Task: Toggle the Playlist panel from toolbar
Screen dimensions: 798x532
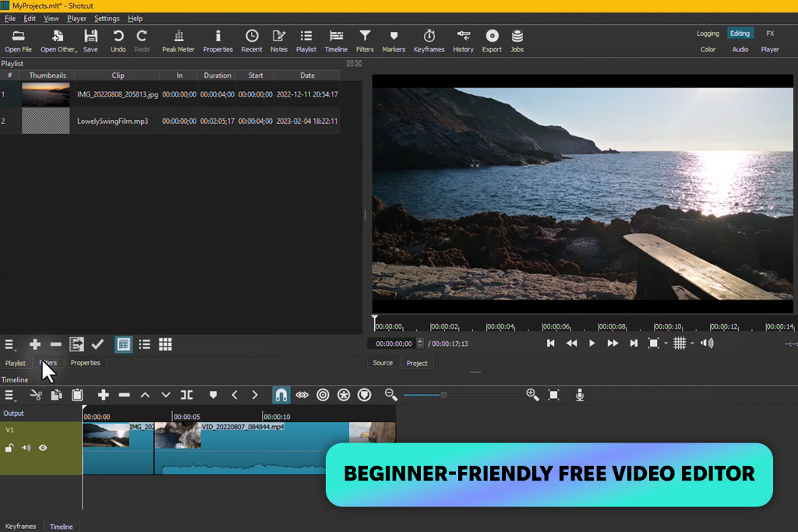Action: (x=305, y=41)
